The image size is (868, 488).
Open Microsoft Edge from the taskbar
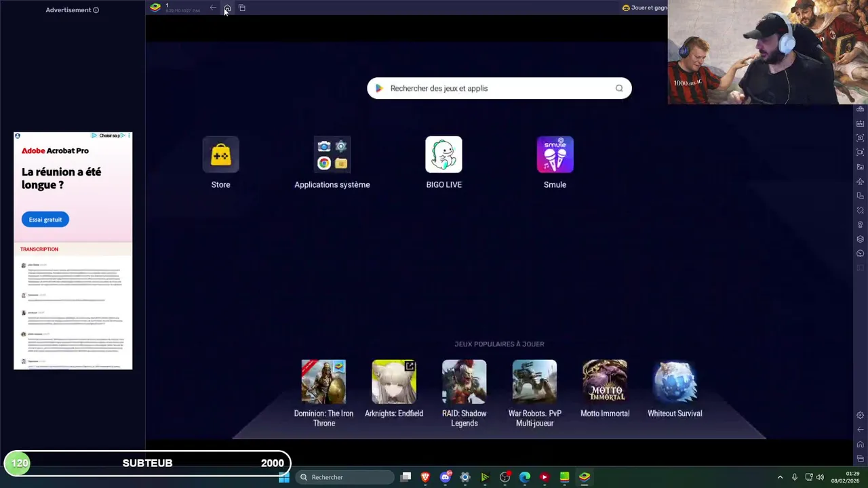(525, 477)
